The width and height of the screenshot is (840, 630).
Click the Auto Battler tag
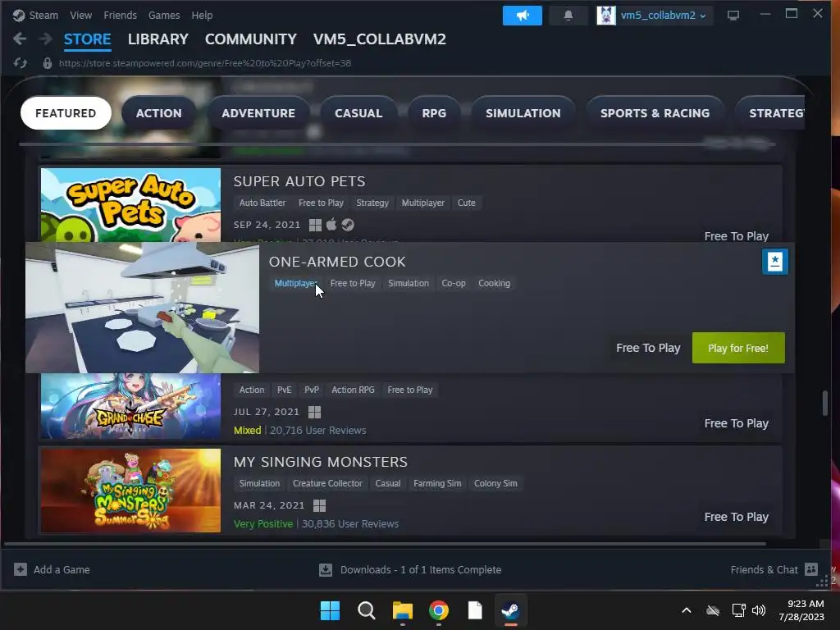pos(262,203)
